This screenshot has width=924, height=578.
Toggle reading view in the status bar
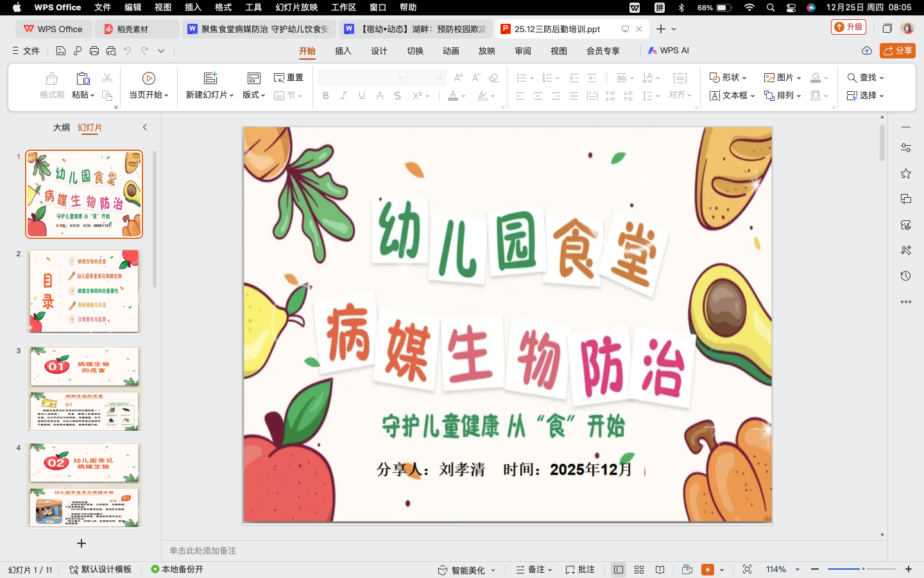(x=660, y=570)
